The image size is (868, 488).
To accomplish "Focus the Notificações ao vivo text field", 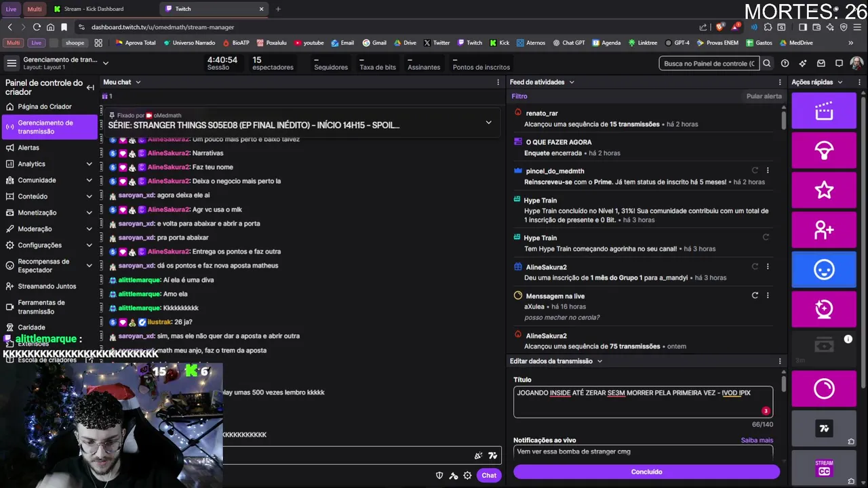I will (x=643, y=452).
